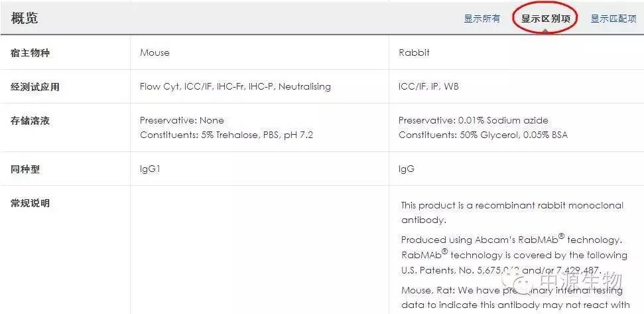Click the 概览 section heading
The image size is (644, 314).
(x=25, y=18)
